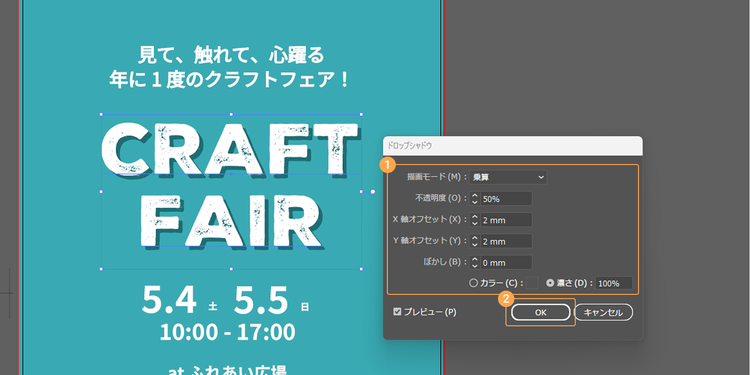The width and height of the screenshot is (750, 375).
Task: Click the OK button
Action: click(540, 312)
